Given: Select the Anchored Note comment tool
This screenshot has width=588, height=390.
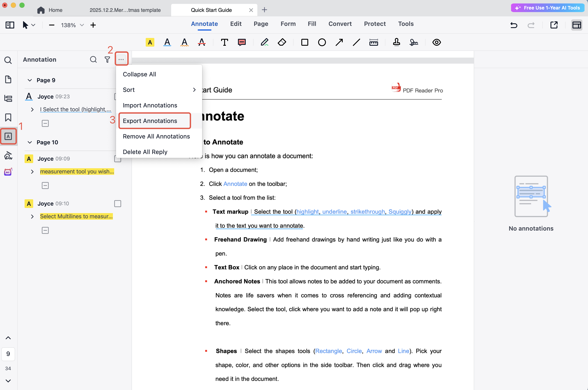Looking at the screenshot, I should click(x=242, y=42).
